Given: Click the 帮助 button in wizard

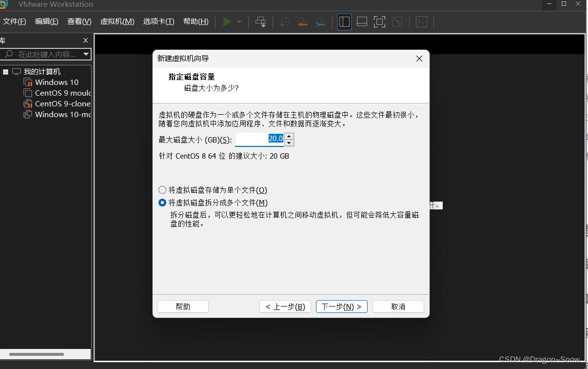Looking at the screenshot, I should point(183,307).
